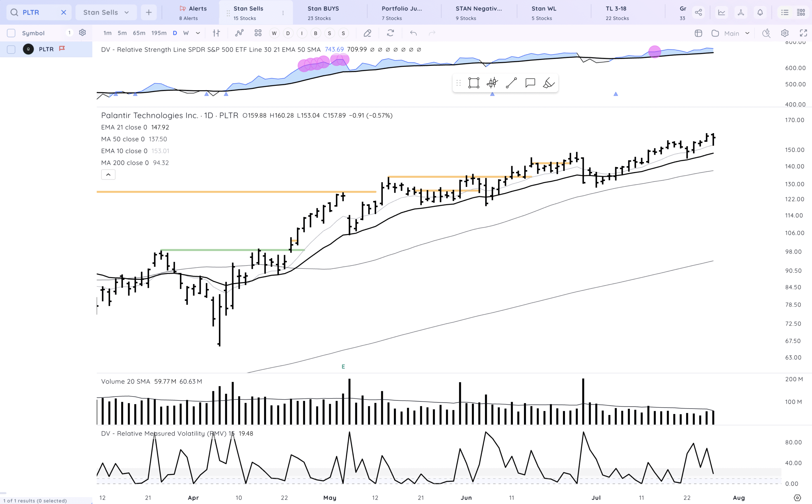Switch to the Stan BUYS tab
Screen dimensions: 812x504
pyautogui.click(x=323, y=12)
